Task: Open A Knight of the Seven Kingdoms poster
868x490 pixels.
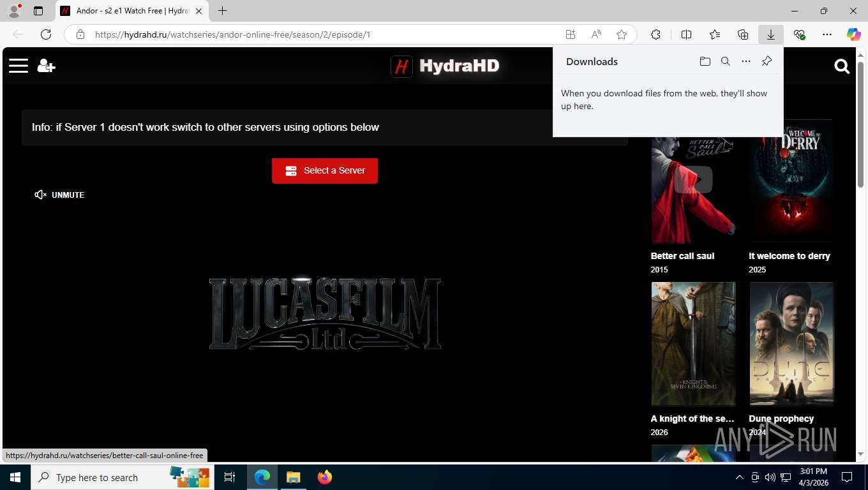Action: point(693,344)
